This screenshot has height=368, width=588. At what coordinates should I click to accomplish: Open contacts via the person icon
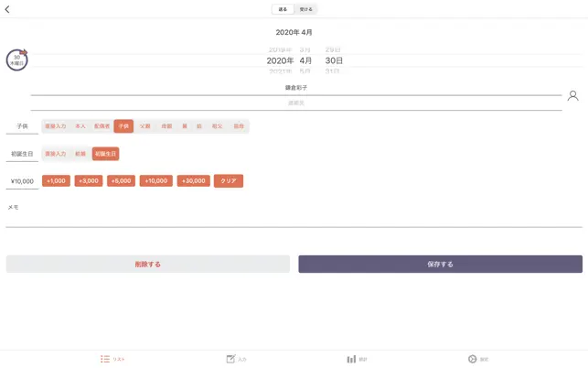572,96
